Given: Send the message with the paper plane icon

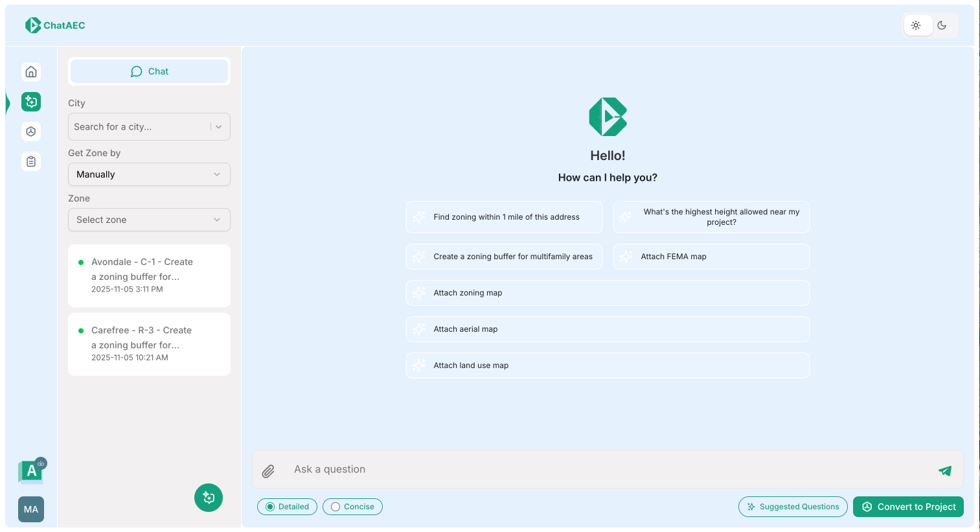Looking at the screenshot, I should click(944, 470).
